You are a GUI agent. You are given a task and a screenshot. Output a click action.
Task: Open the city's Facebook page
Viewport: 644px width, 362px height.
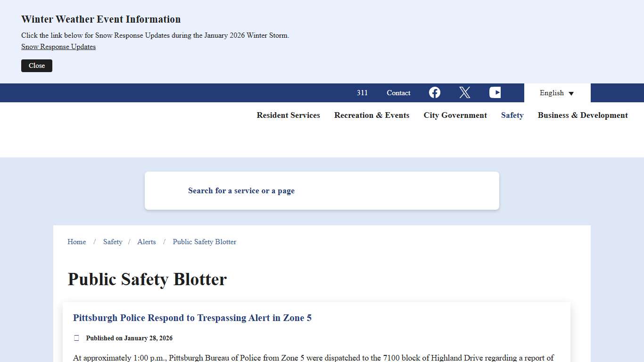point(434,92)
